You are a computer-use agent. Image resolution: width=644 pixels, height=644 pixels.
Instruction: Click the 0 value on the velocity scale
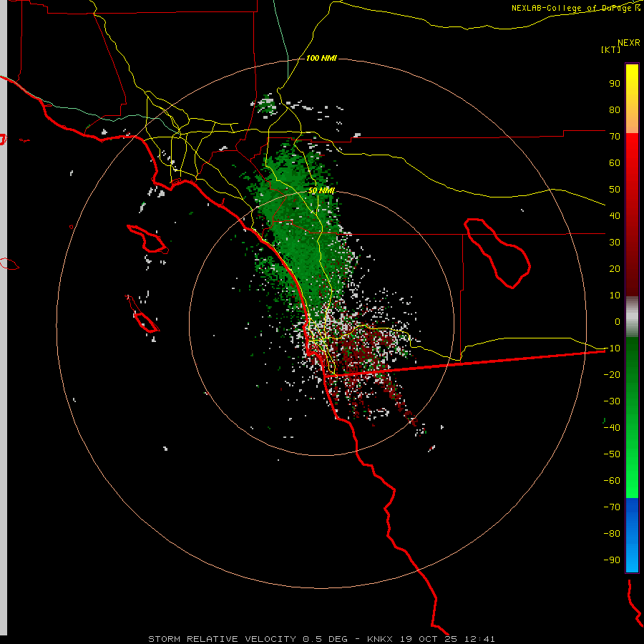tap(618, 322)
